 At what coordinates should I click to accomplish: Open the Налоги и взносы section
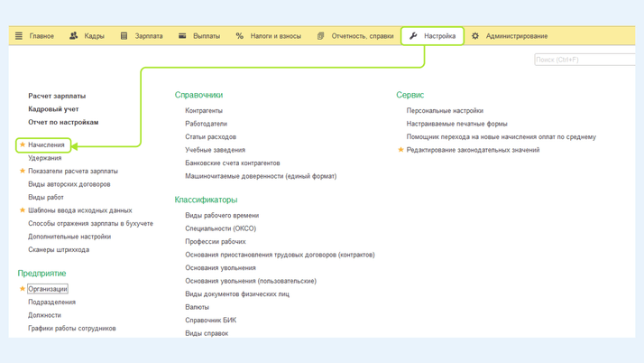pyautogui.click(x=276, y=36)
